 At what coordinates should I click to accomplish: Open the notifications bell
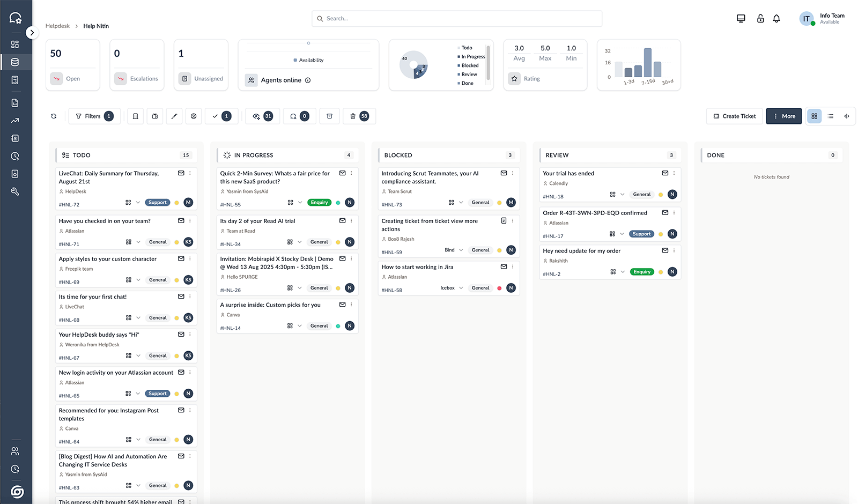(x=776, y=19)
